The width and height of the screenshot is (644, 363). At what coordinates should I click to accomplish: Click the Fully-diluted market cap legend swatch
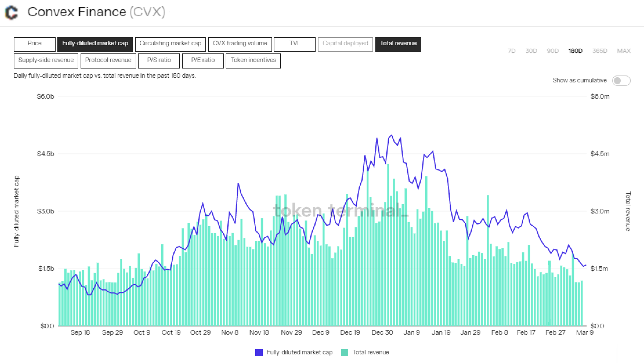259,352
